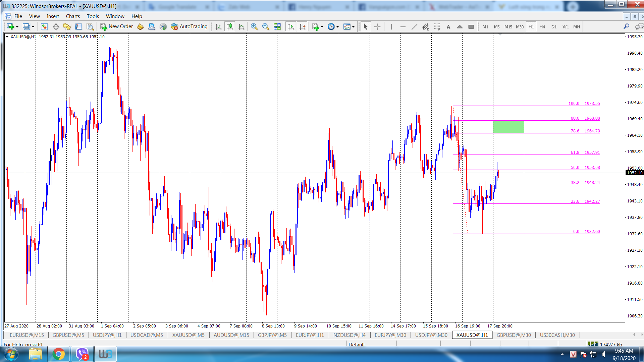Expand the Indicators dropdown arrow
The width and height of the screenshot is (644, 362).
322,27
